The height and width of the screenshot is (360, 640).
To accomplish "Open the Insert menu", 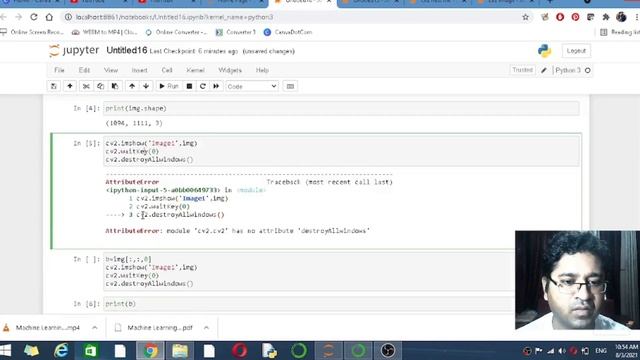I will 139,70.
